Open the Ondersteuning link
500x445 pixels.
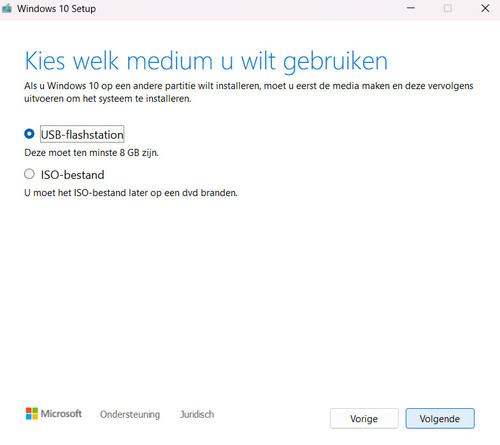[130, 414]
